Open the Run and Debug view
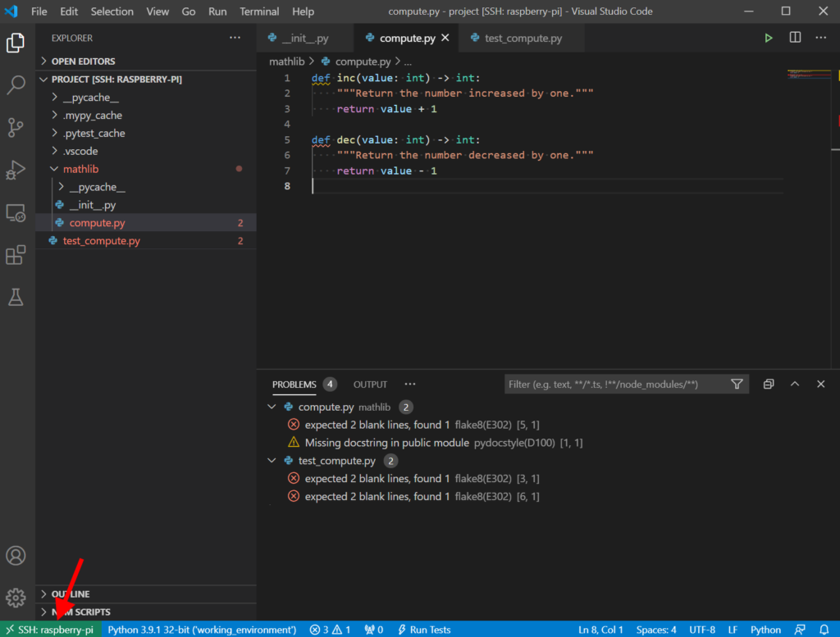The height and width of the screenshot is (637, 840). click(x=16, y=170)
